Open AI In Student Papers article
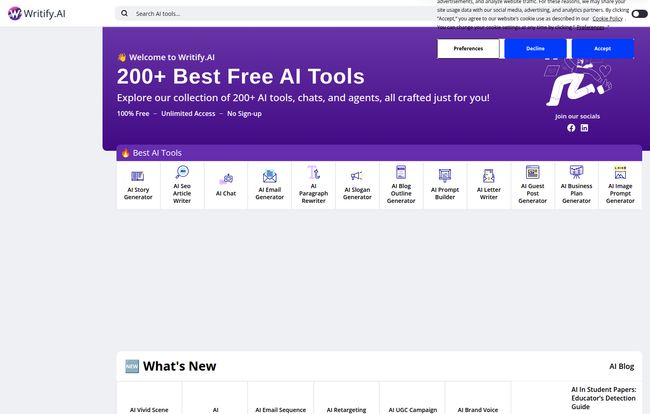Image resolution: width=650 pixels, height=414 pixels. pyautogui.click(x=603, y=398)
